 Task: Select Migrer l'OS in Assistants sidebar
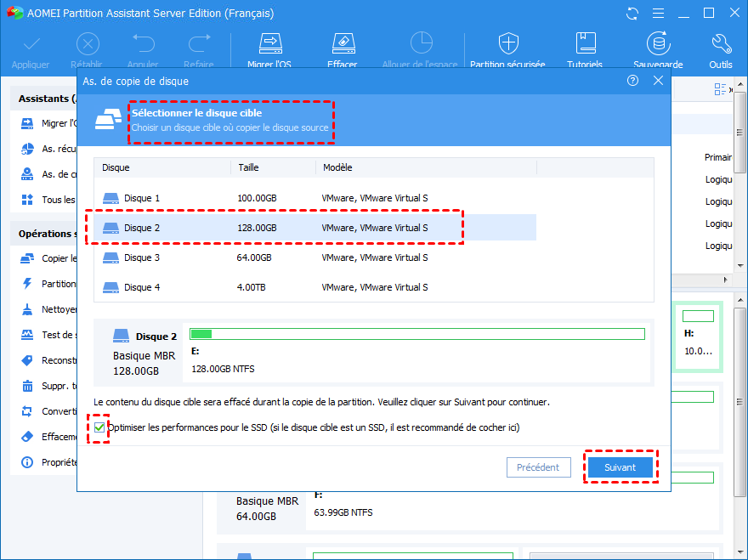coord(48,123)
